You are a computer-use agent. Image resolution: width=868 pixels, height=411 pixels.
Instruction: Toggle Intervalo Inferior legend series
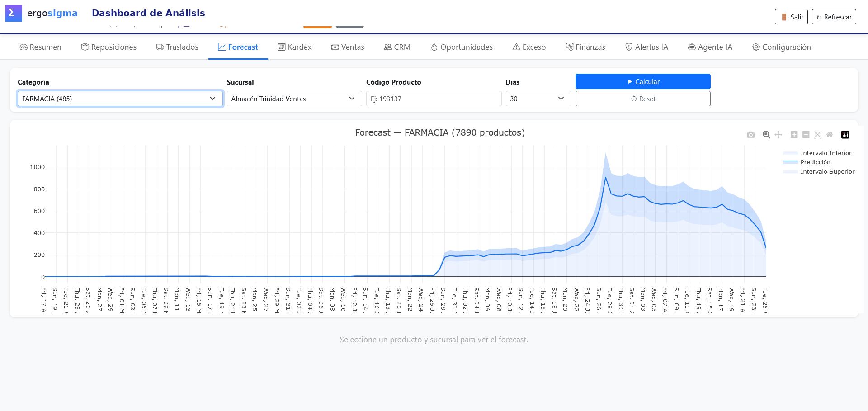tap(819, 153)
